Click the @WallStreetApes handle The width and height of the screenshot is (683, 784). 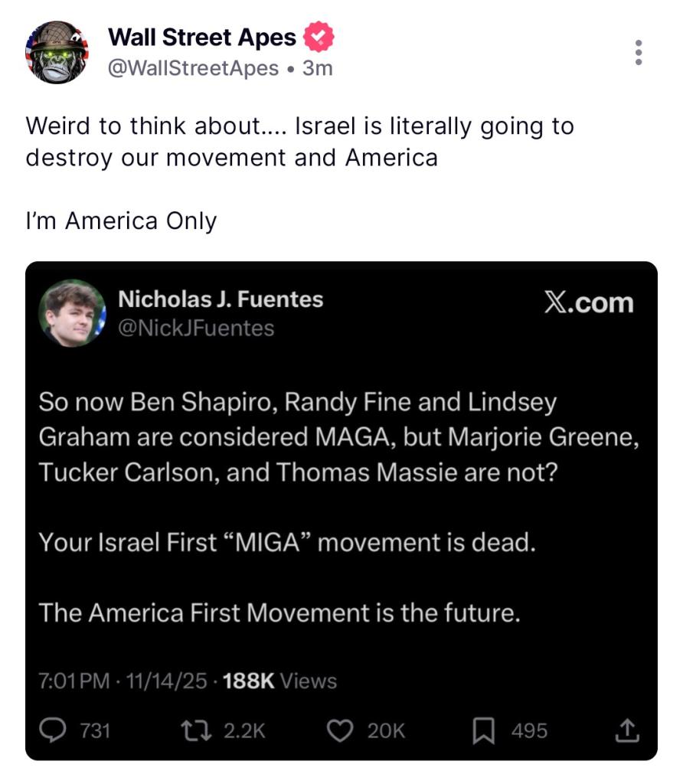pyautogui.click(x=193, y=68)
